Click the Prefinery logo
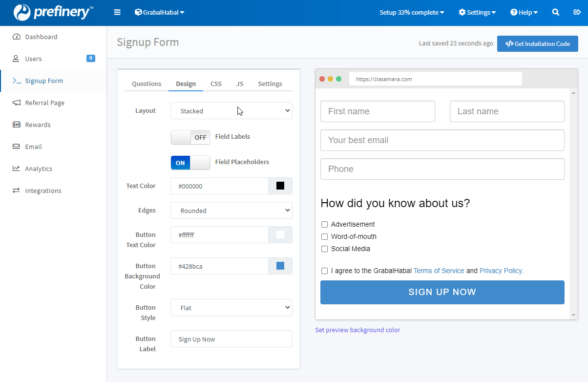Image resolution: width=588 pixels, height=382 pixels. pos(53,12)
